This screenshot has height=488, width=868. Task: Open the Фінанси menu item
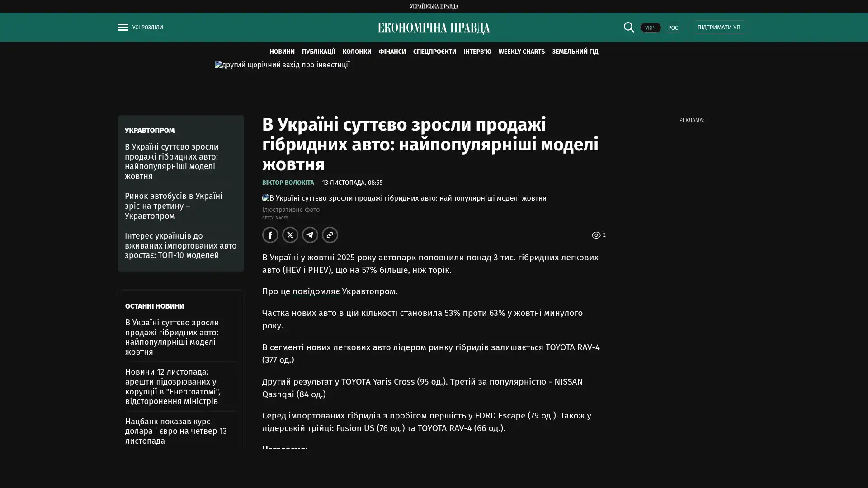click(x=392, y=52)
